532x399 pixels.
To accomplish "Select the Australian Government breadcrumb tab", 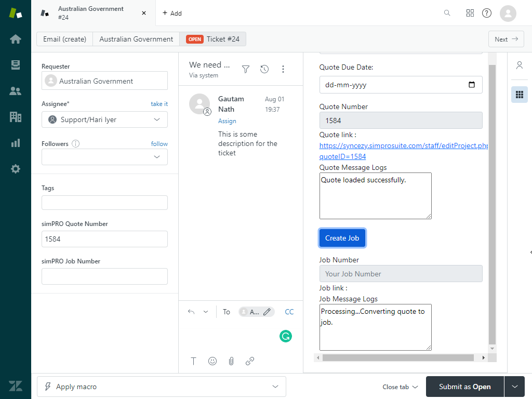I will (136, 39).
